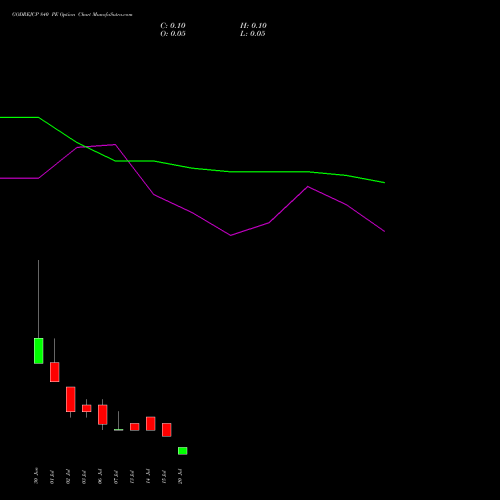Image resolution: width=500 pixels, height=500 pixels.
Task: Click the 01 Jul date label
Action: (52, 477)
